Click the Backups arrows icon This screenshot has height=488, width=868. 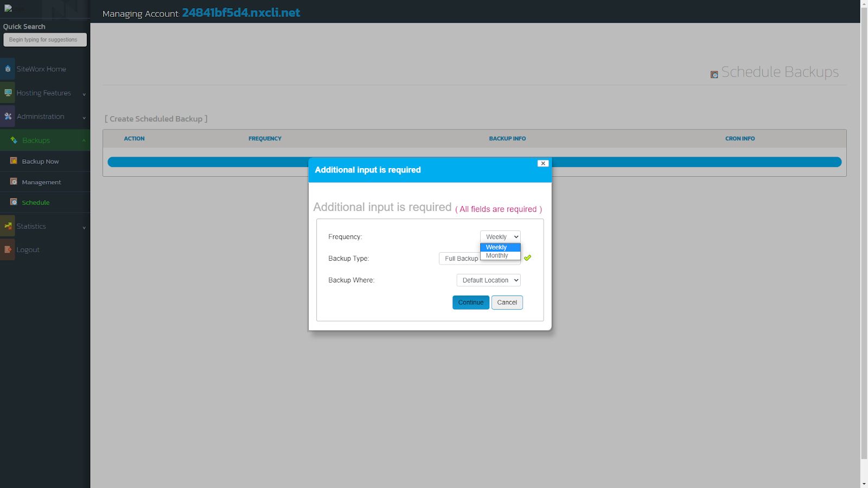point(14,140)
